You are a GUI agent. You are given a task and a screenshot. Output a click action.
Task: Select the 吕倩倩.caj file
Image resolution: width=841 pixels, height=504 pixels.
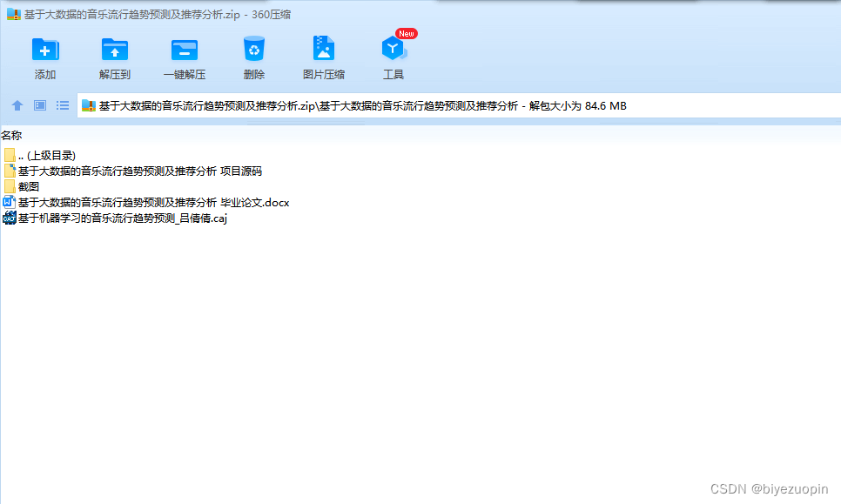115,218
